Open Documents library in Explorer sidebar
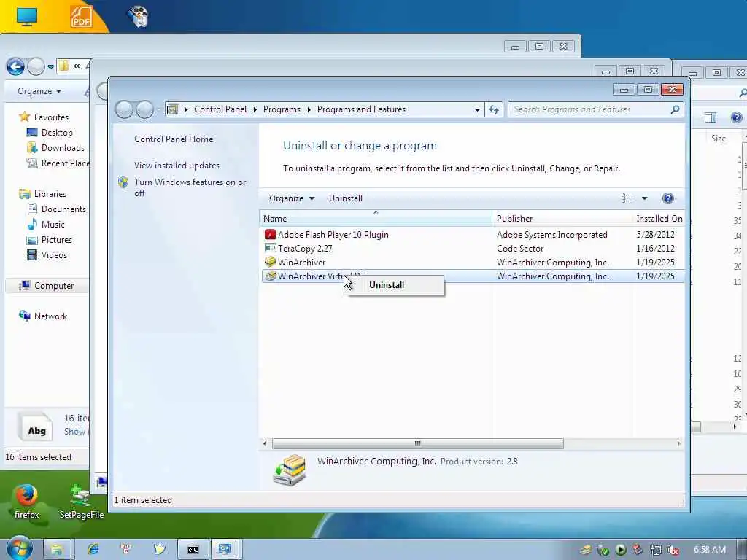This screenshot has width=747, height=560. [x=63, y=209]
